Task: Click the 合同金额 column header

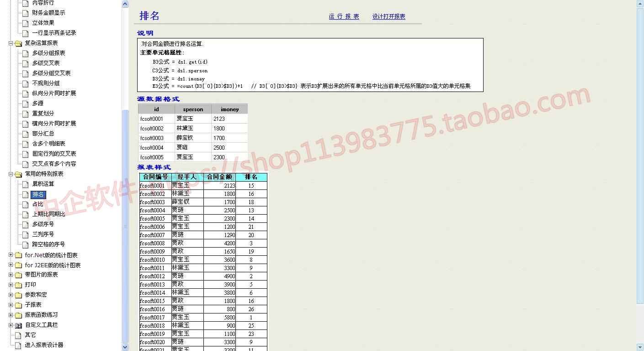Action: click(x=219, y=177)
